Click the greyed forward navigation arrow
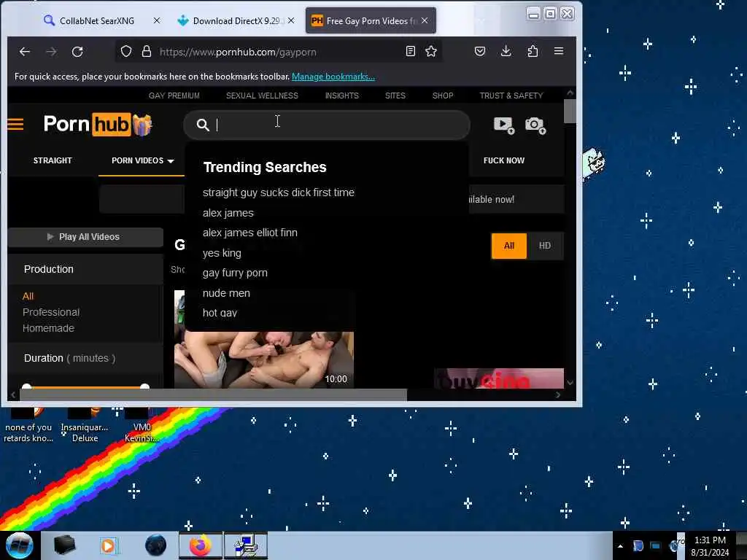 point(52,52)
